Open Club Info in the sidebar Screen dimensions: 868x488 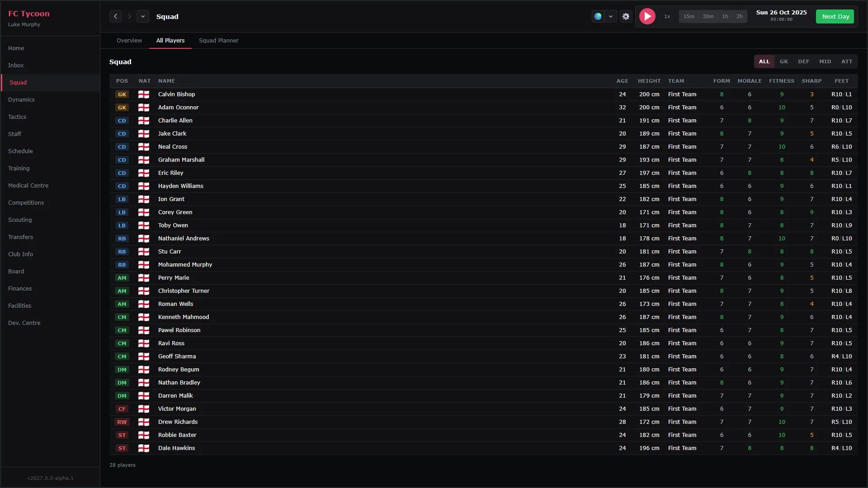click(x=50, y=254)
